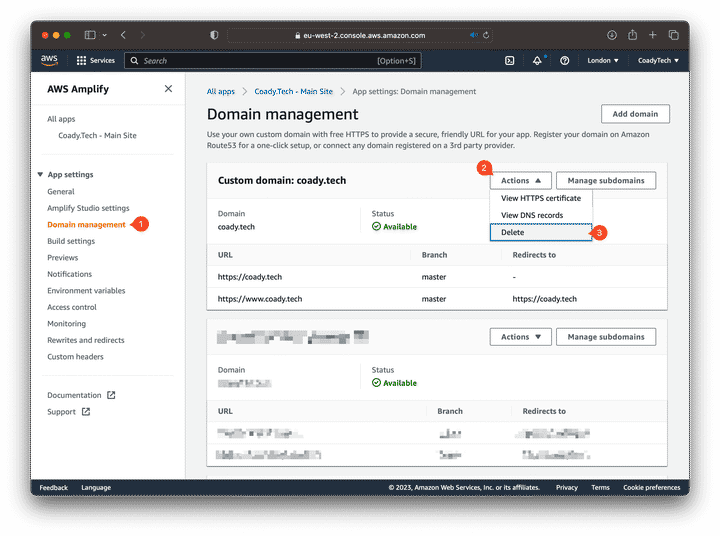Focus the AWS search field

[273, 61]
